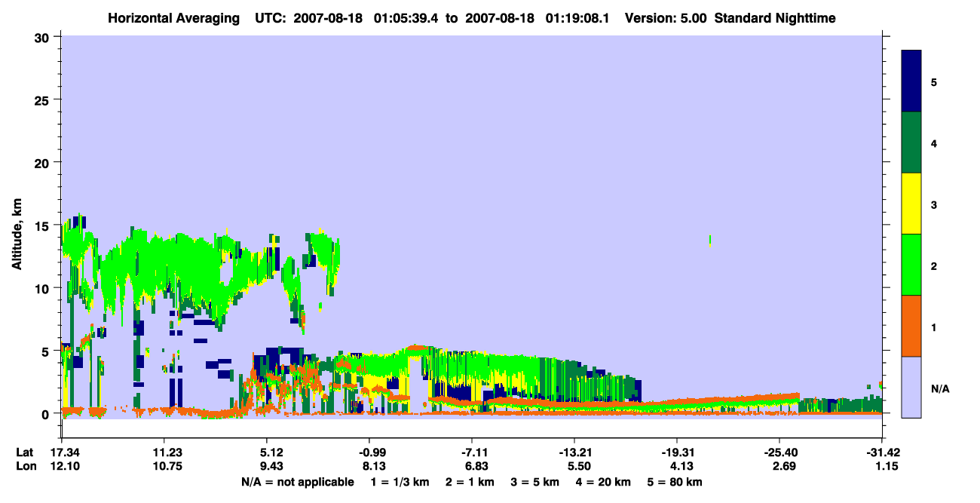Click latitude value '-31.42'

pyautogui.click(x=881, y=452)
